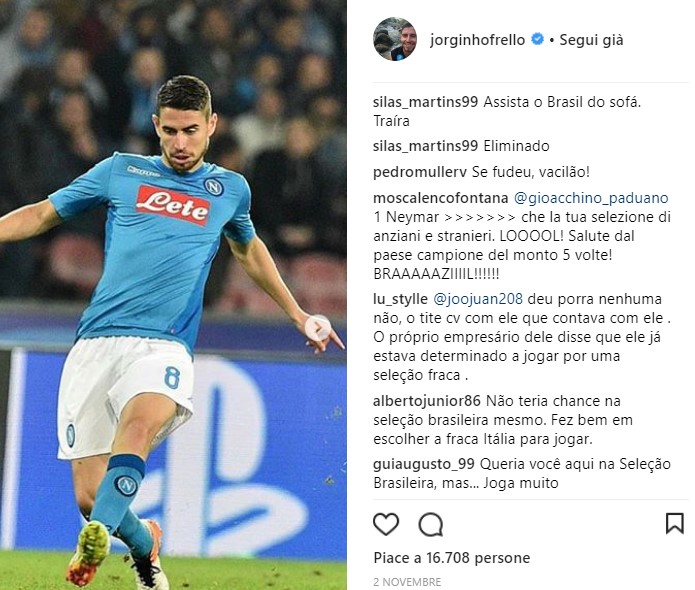Click the '2 NOVEMBRE' post date

pyautogui.click(x=407, y=582)
